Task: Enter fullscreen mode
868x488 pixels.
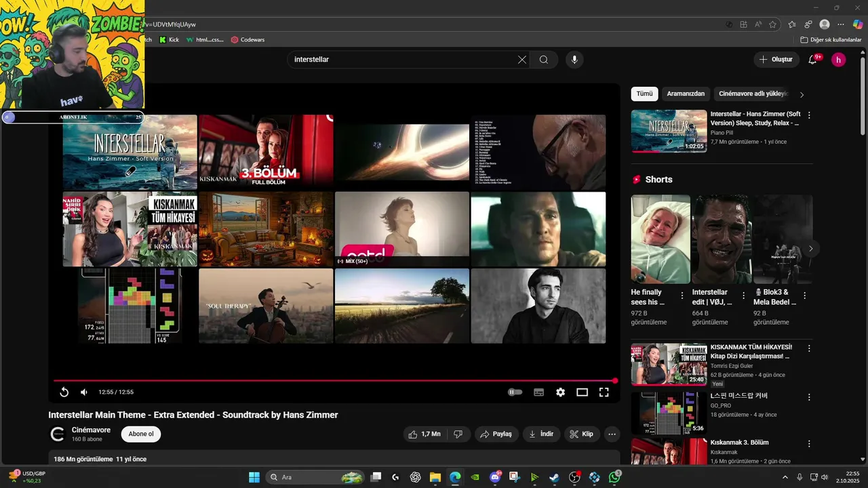Action: click(604, 392)
